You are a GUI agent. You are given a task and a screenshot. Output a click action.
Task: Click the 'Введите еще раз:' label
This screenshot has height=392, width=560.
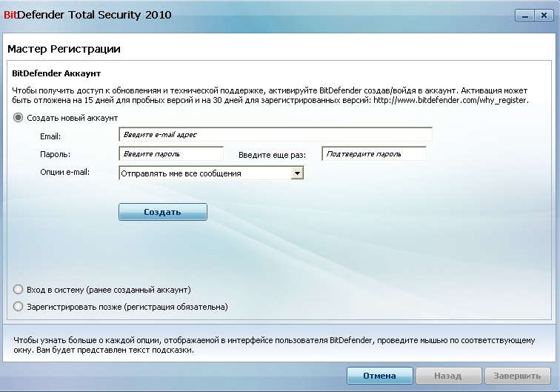272,156
